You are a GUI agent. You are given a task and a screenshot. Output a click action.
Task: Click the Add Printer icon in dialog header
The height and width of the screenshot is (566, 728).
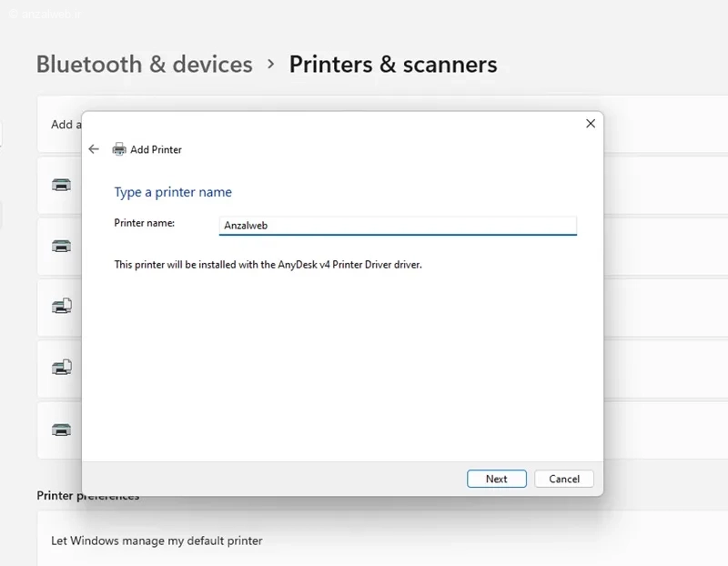click(119, 149)
